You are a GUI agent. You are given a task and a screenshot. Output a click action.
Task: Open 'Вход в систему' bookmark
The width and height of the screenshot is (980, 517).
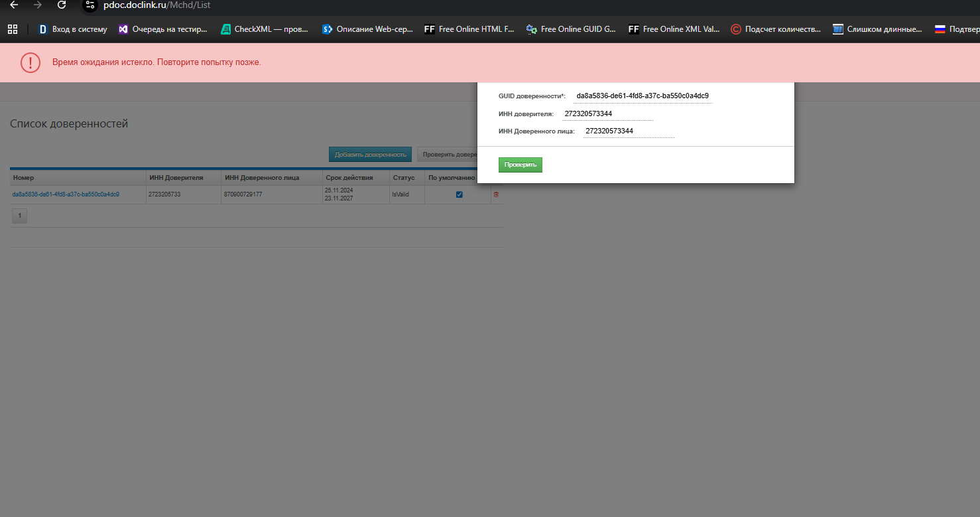coord(72,29)
